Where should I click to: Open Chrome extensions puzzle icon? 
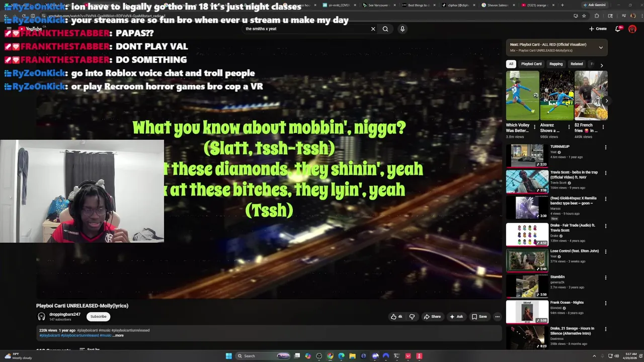click(x=597, y=16)
